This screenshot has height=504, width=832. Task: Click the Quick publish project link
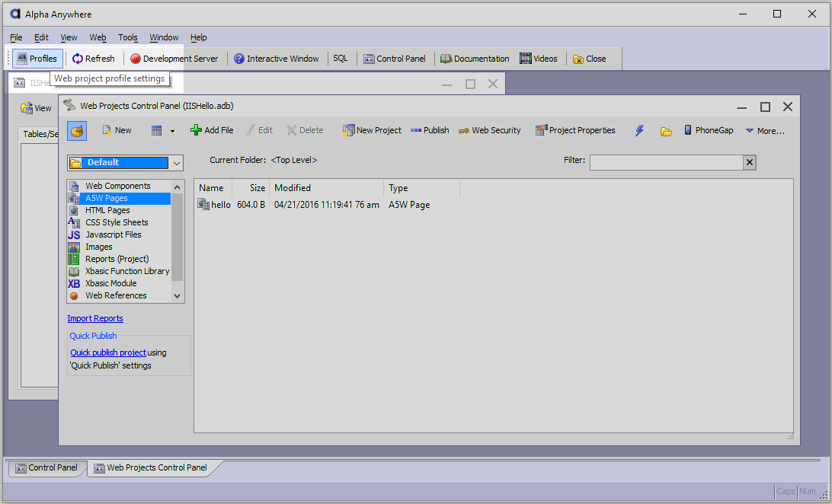tap(108, 353)
